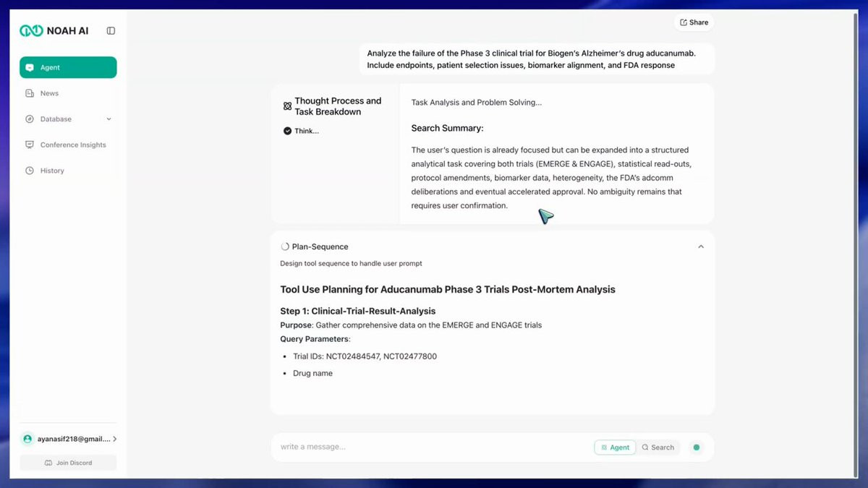Select the Think... step
This screenshot has width=868, height=488.
pos(307,131)
